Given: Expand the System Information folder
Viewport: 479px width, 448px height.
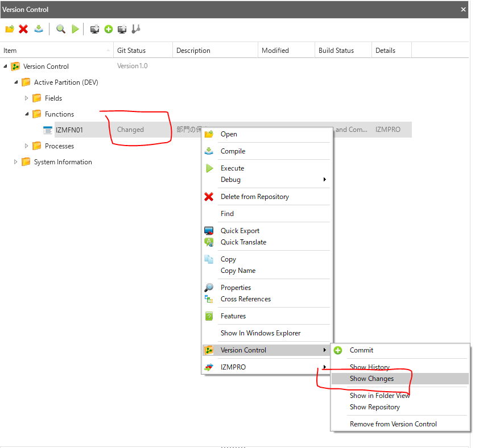Looking at the screenshot, I should (15, 162).
